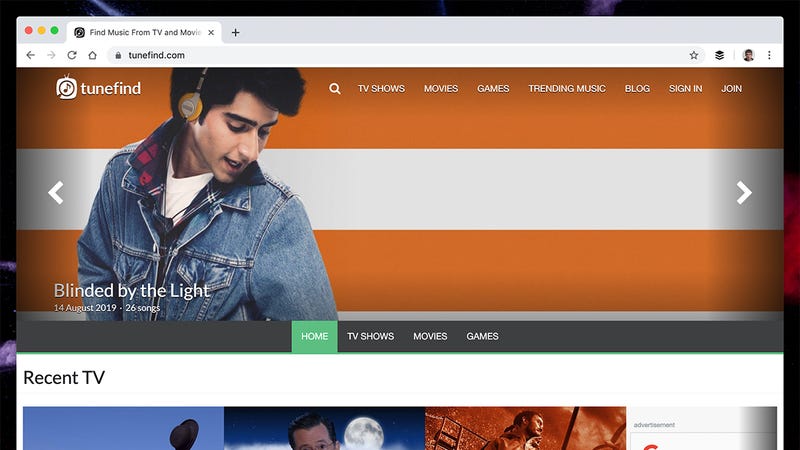Select MOVIES in the gray bar
Viewport: 800px width, 450px height.
[x=430, y=336]
